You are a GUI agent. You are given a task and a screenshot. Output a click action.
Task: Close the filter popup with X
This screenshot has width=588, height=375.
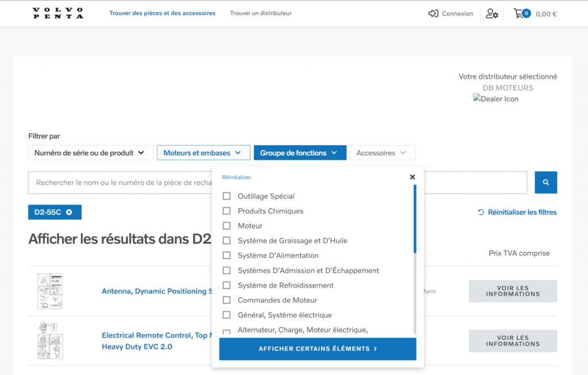point(412,177)
